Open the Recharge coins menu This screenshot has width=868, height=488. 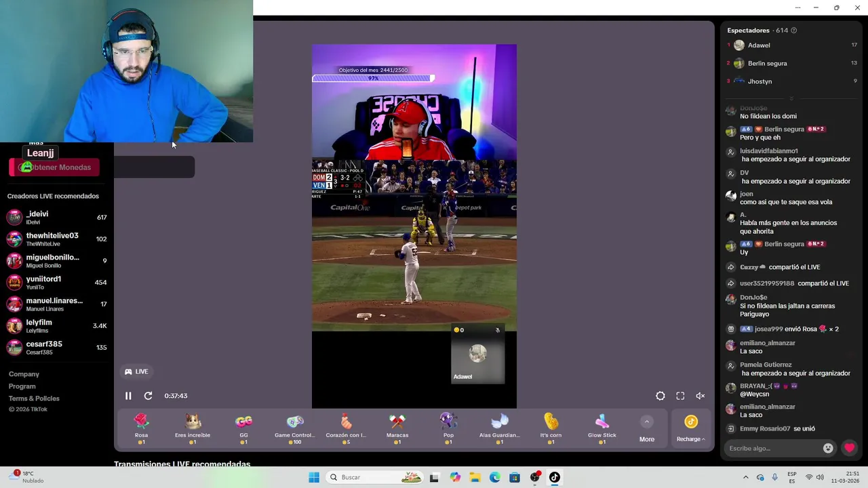click(691, 429)
